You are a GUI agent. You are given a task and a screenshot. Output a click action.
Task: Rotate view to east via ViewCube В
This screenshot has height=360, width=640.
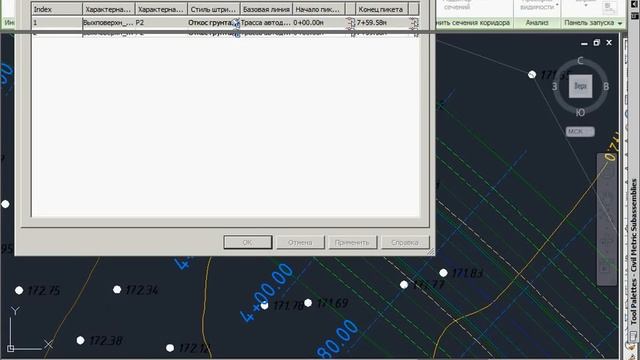click(606, 86)
